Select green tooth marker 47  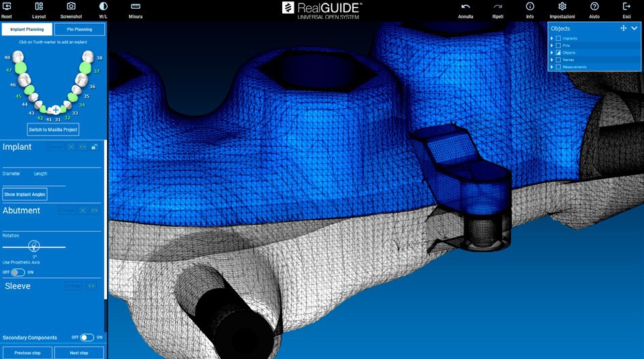21,68
